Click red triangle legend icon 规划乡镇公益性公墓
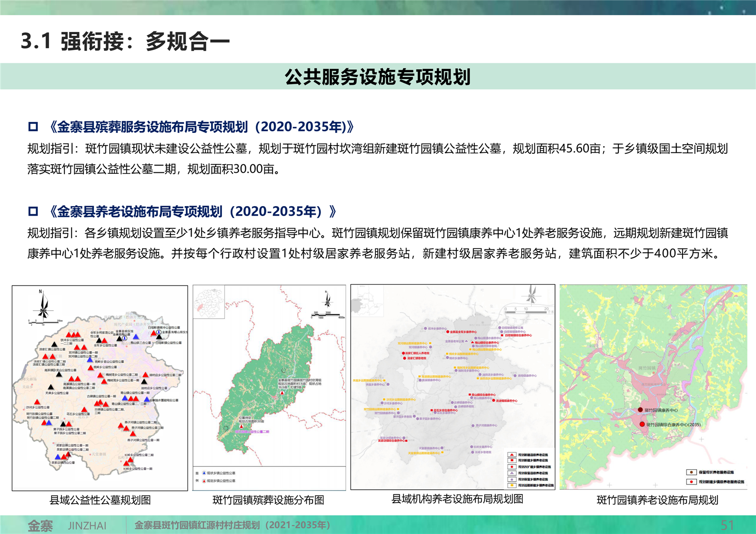Viewport: 756px width, 534px height. [x=204, y=481]
